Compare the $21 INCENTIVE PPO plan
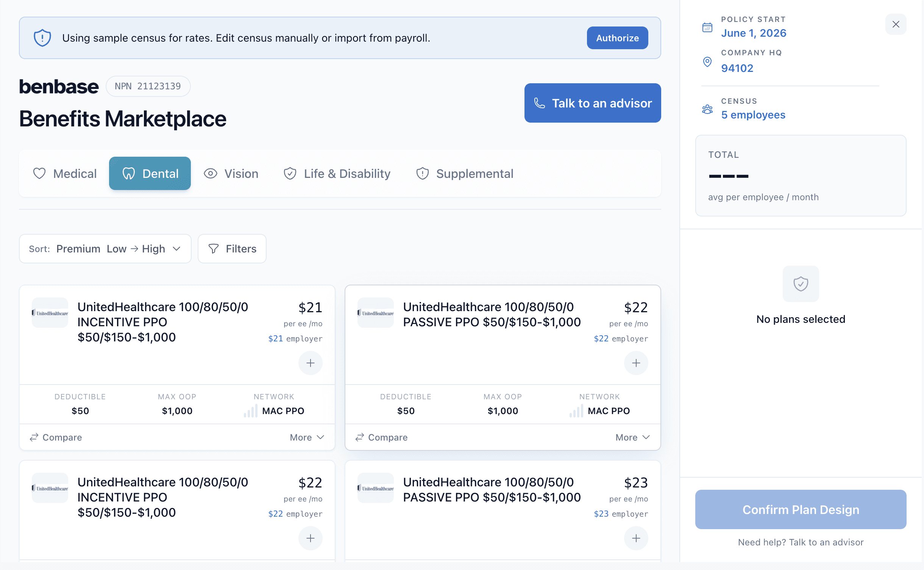924x570 pixels. tap(56, 437)
